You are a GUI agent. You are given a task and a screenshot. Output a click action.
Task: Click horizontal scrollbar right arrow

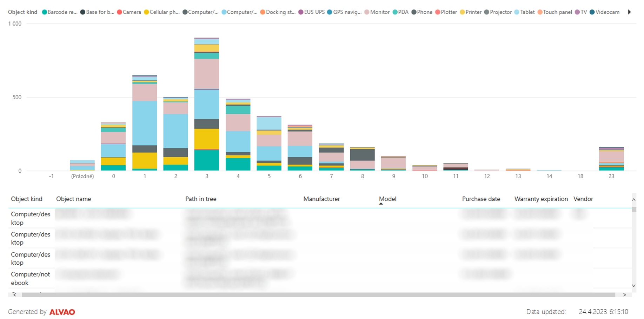click(624, 295)
